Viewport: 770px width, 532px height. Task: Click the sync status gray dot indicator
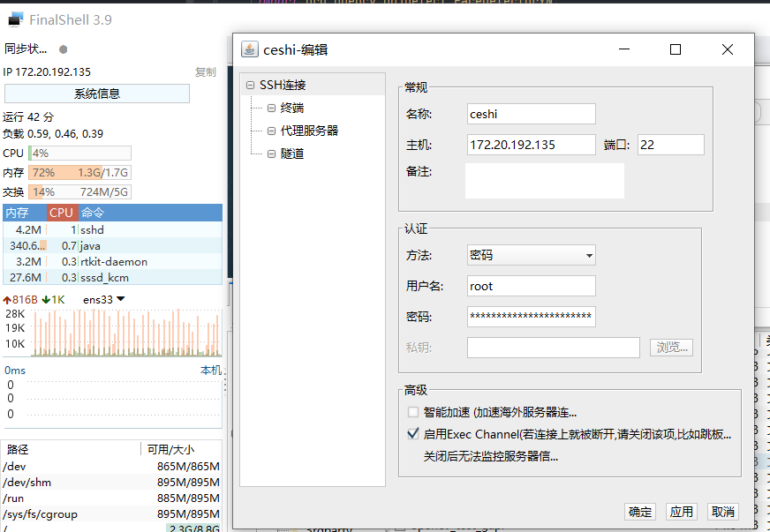[x=64, y=49]
